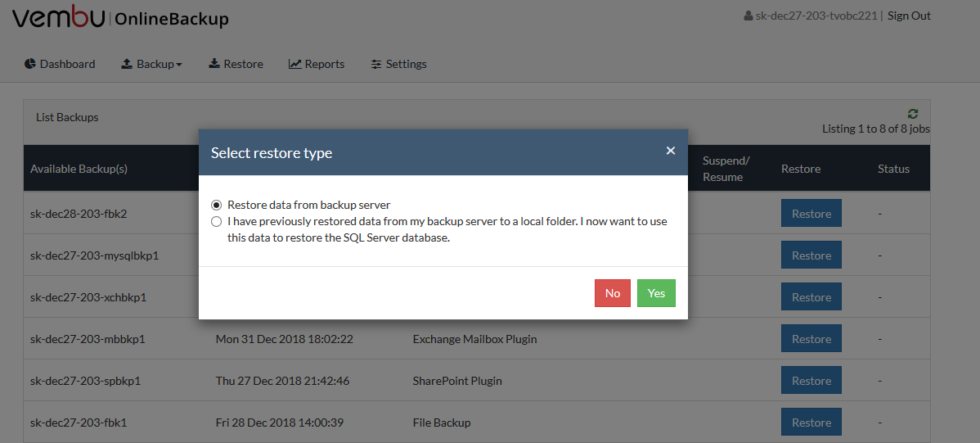Viewport: 980px width, 443px height.
Task: Click the Restore download icon in navbar
Action: coord(214,64)
